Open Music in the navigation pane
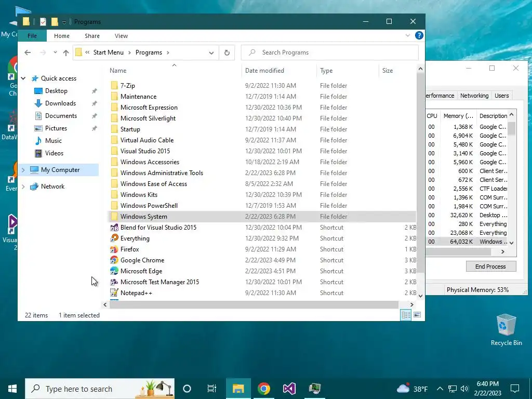The height and width of the screenshot is (399, 532). point(54,140)
